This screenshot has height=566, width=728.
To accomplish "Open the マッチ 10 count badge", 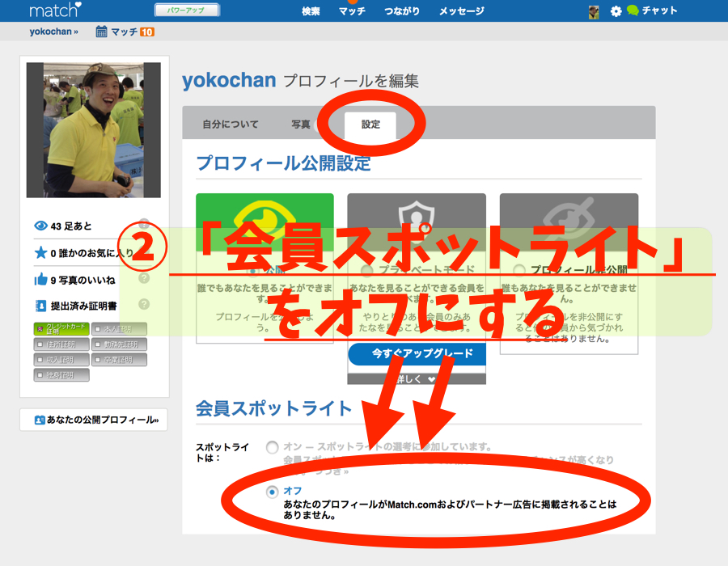I will (x=147, y=32).
